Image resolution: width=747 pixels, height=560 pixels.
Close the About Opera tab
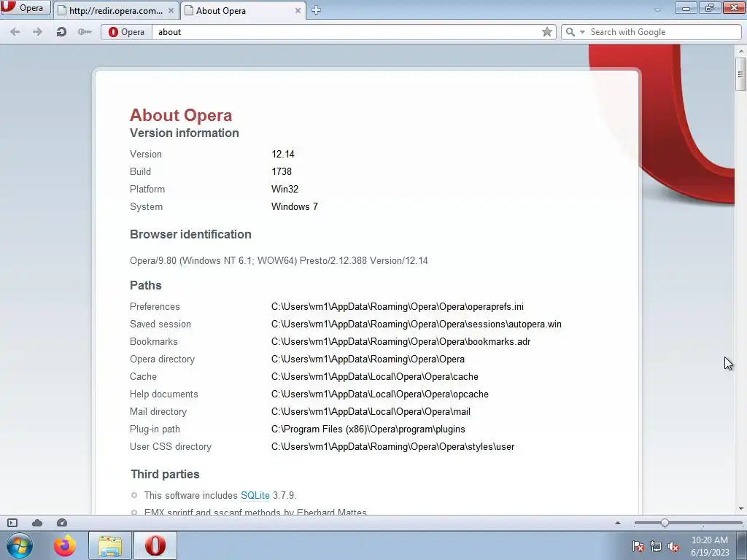pos(298,10)
